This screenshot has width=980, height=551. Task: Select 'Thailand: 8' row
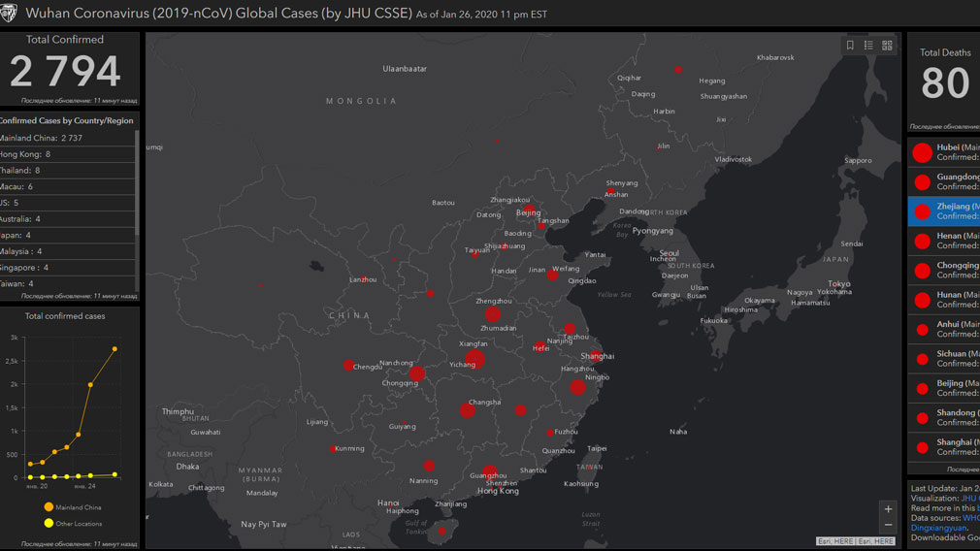[x=67, y=171]
